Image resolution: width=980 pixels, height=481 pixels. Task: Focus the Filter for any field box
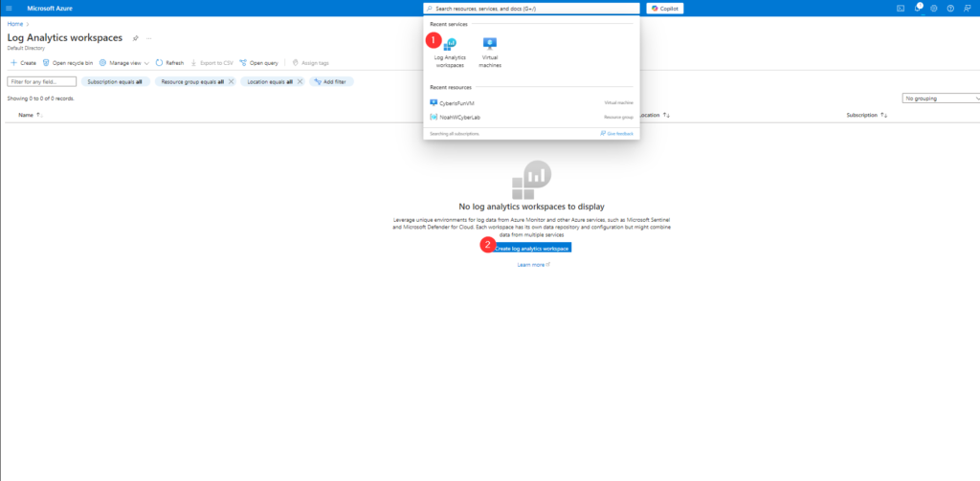click(42, 82)
